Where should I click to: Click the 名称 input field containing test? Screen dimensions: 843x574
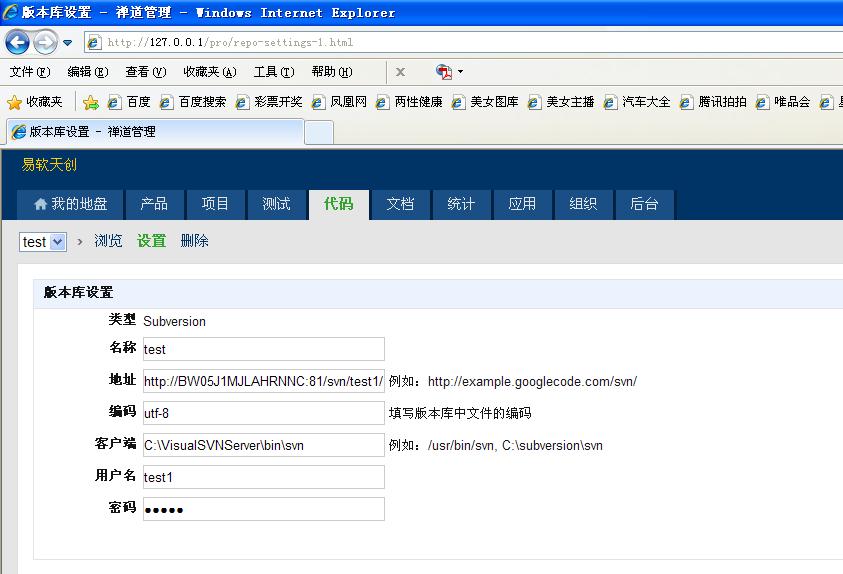(x=263, y=349)
